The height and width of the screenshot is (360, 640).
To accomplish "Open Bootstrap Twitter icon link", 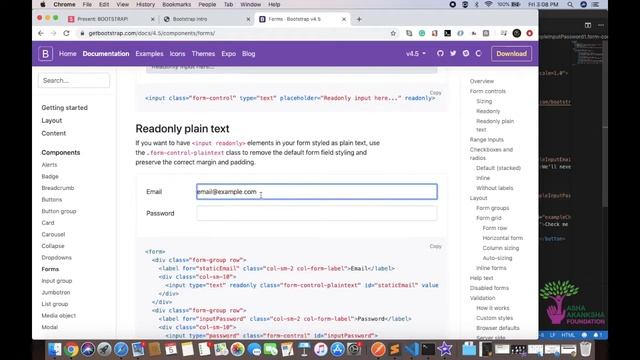I will click(453, 53).
